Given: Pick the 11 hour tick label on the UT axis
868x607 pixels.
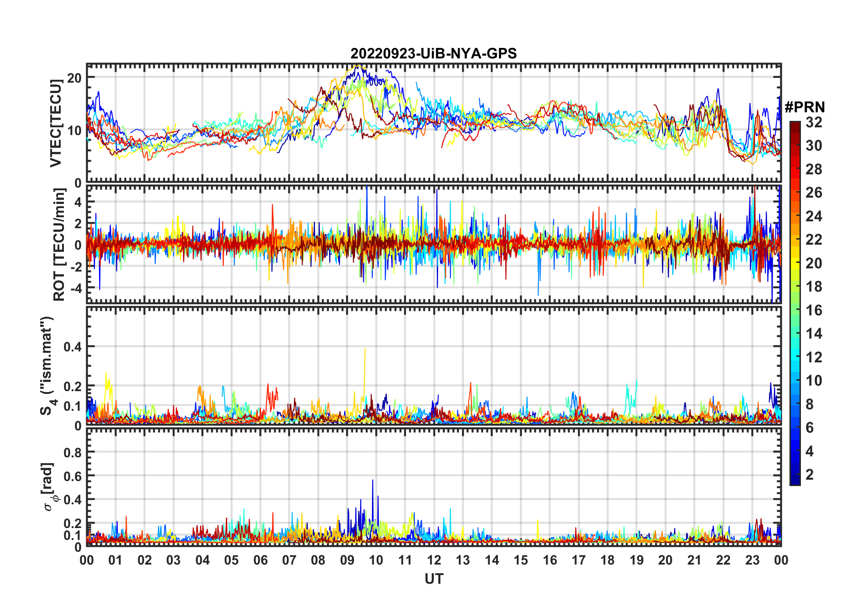Looking at the screenshot, I should click(x=405, y=560).
